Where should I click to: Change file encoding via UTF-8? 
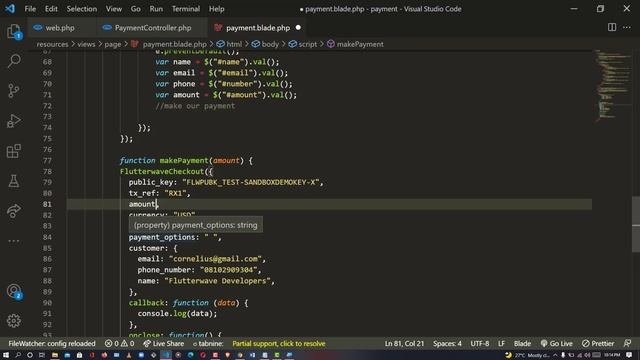pyautogui.click(x=480, y=344)
